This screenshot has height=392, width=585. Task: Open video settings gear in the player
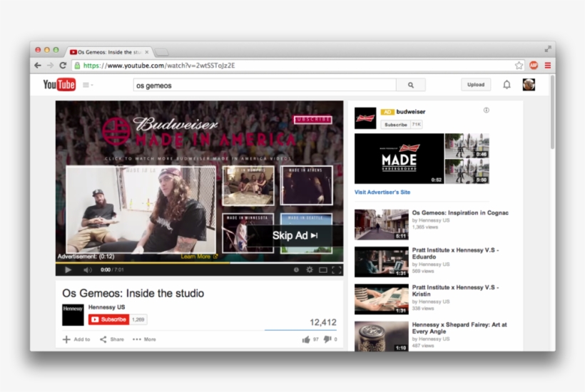[310, 270]
